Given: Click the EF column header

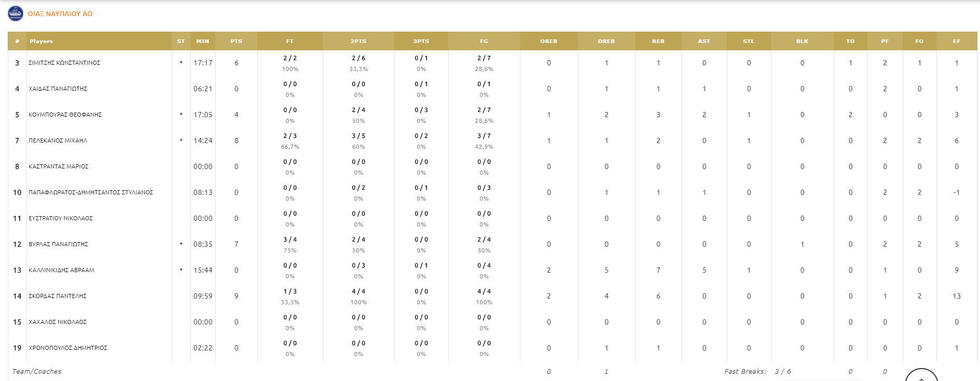Looking at the screenshot, I should (956, 41).
